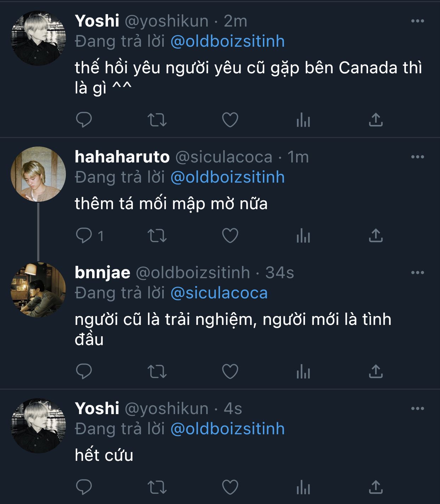Share Yoshi's first tweet
The height and width of the screenshot is (504, 440).
pyautogui.click(x=376, y=120)
